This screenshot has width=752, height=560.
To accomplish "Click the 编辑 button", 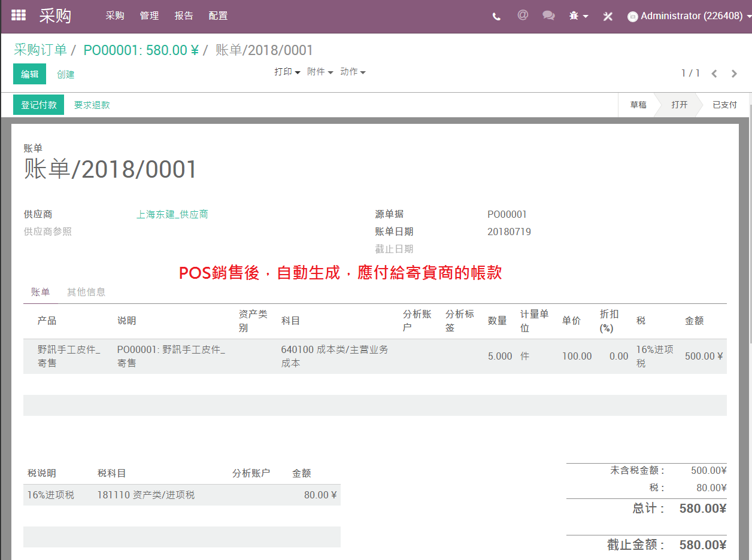I will coord(30,74).
